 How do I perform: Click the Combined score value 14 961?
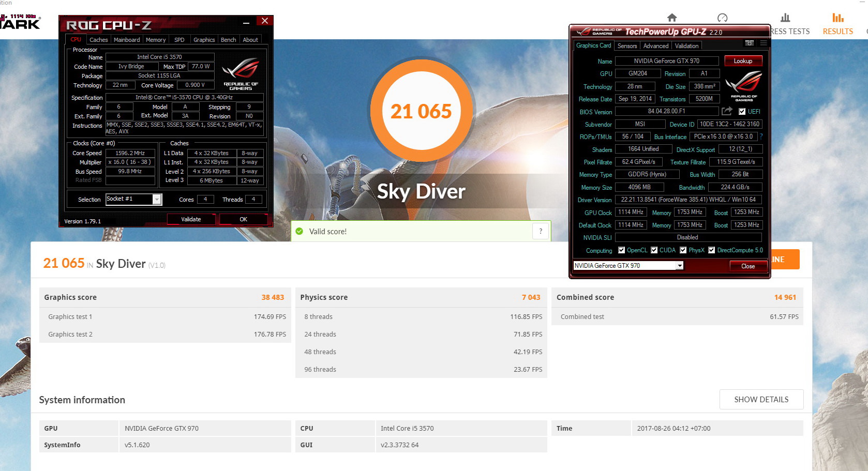click(x=785, y=297)
